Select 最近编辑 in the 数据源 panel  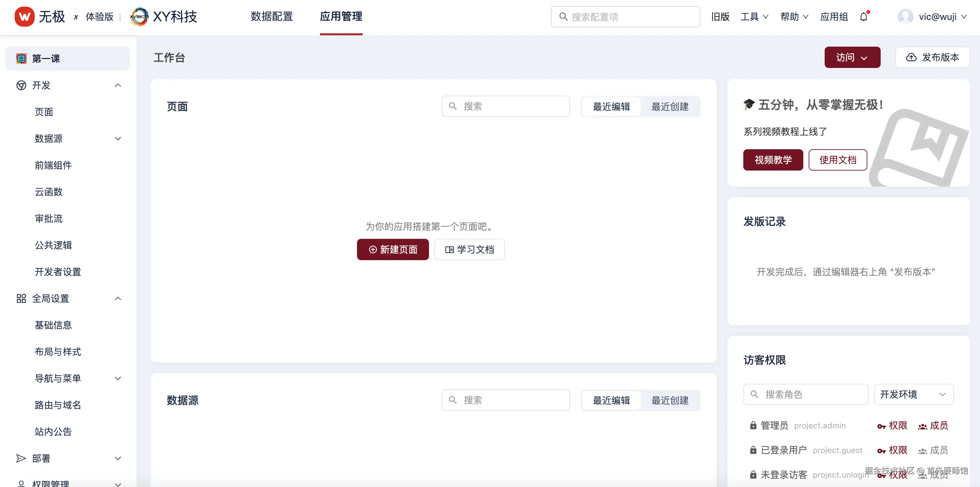(x=611, y=400)
